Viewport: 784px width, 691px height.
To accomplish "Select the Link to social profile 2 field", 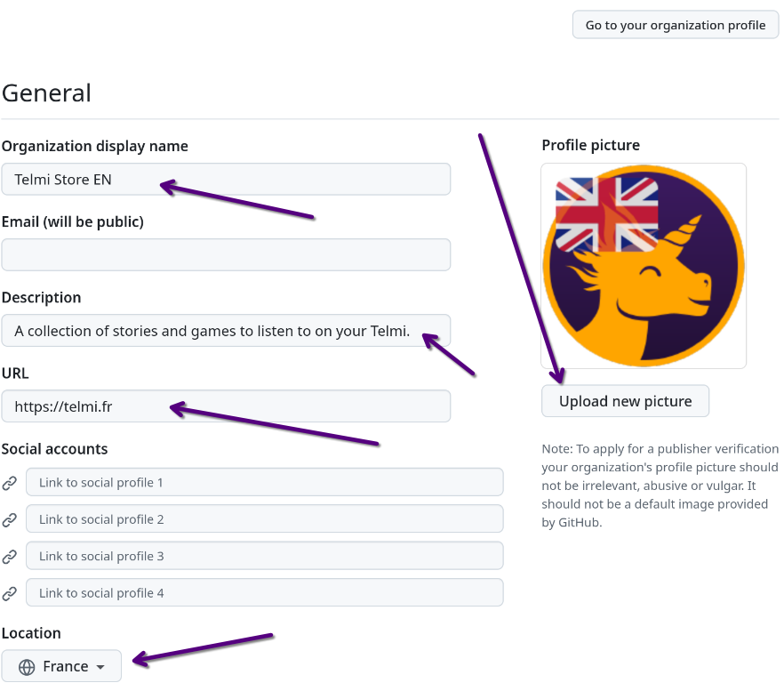I will click(x=264, y=519).
